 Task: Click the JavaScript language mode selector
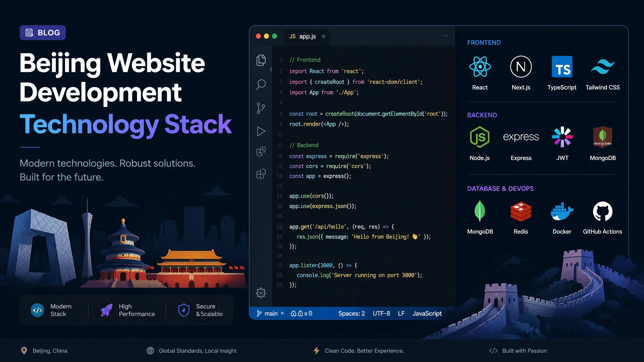427,314
